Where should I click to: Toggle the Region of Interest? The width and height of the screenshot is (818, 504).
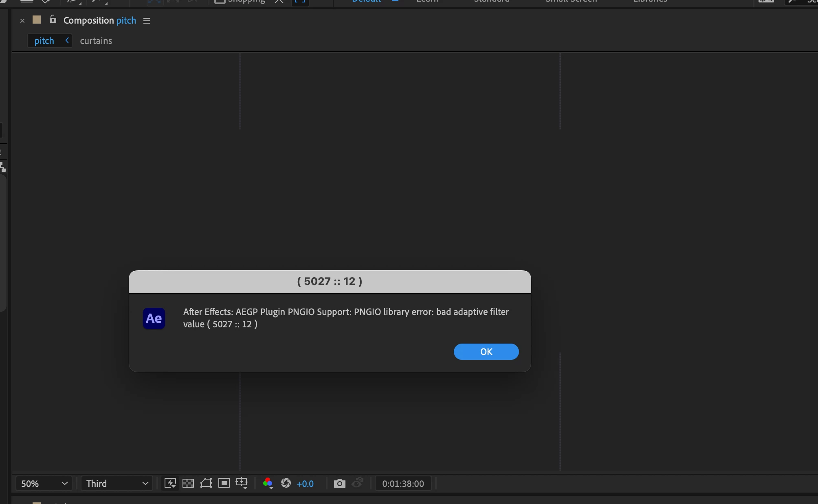tap(224, 483)
